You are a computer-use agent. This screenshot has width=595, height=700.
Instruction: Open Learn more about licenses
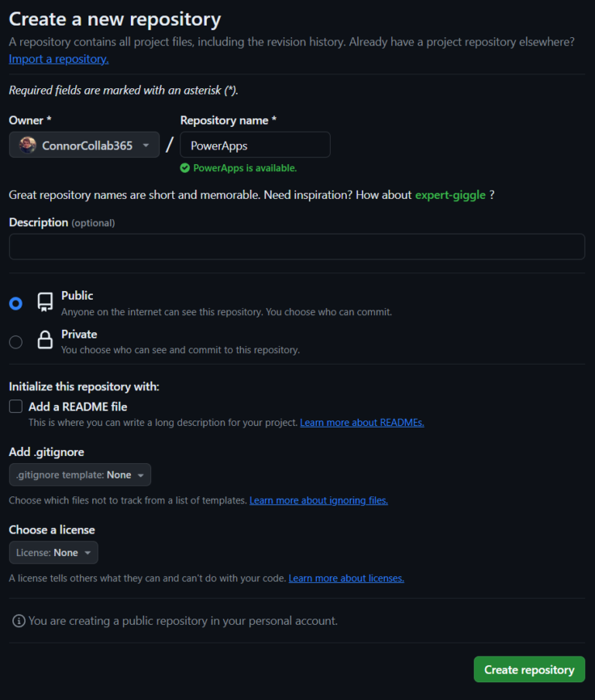click(x=346, y=578)
